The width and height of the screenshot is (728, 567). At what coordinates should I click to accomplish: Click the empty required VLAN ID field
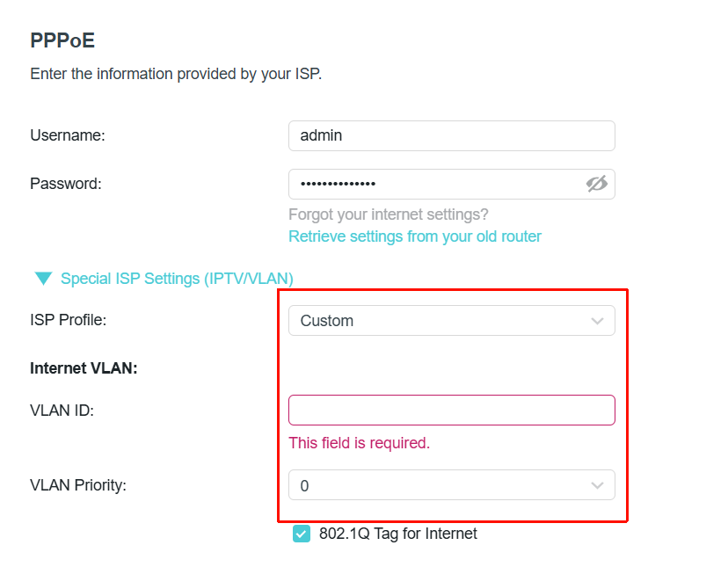pos(451,410)
